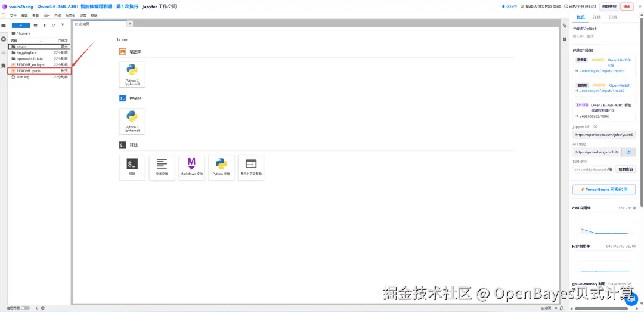644x312 pixels.
Task: Open TensorBoard 可视化 button
Action: tap(603, 190)
